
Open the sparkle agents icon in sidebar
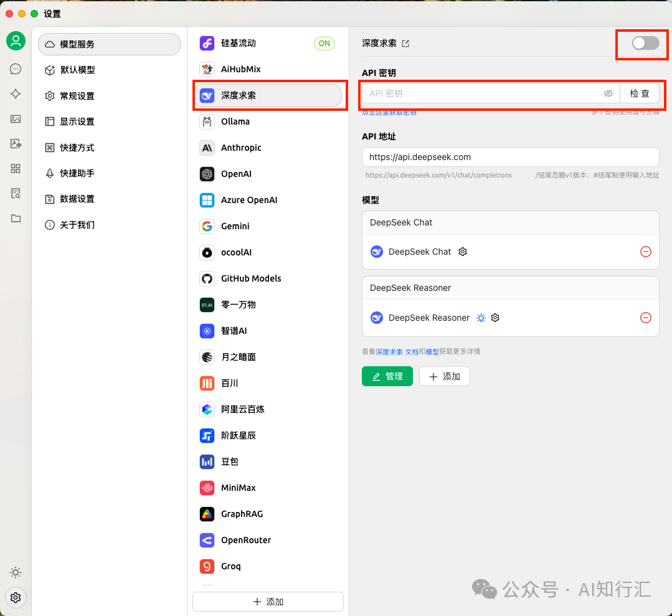pyautogui.click(x=16, y=94)
